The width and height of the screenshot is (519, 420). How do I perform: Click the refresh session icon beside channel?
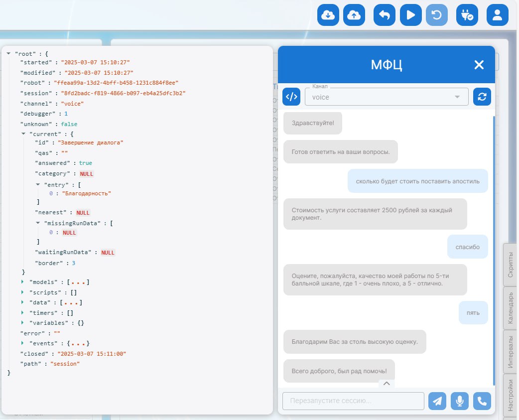click(482, 97)
